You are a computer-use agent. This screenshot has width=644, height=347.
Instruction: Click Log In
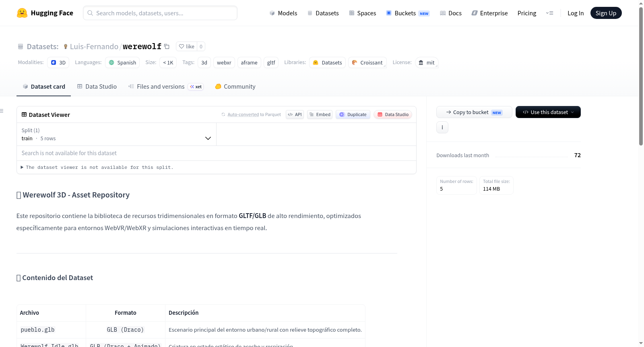click(576, 13)
